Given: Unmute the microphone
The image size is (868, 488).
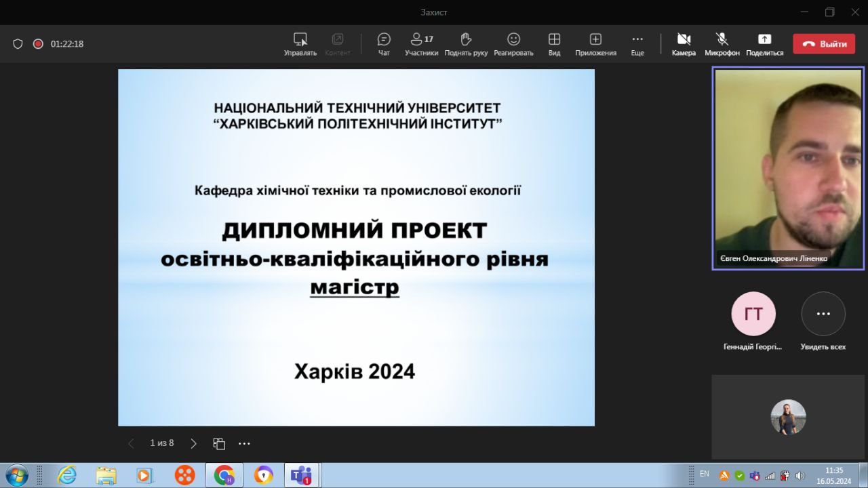Looking at the screenshot, I should click(722, 44).
